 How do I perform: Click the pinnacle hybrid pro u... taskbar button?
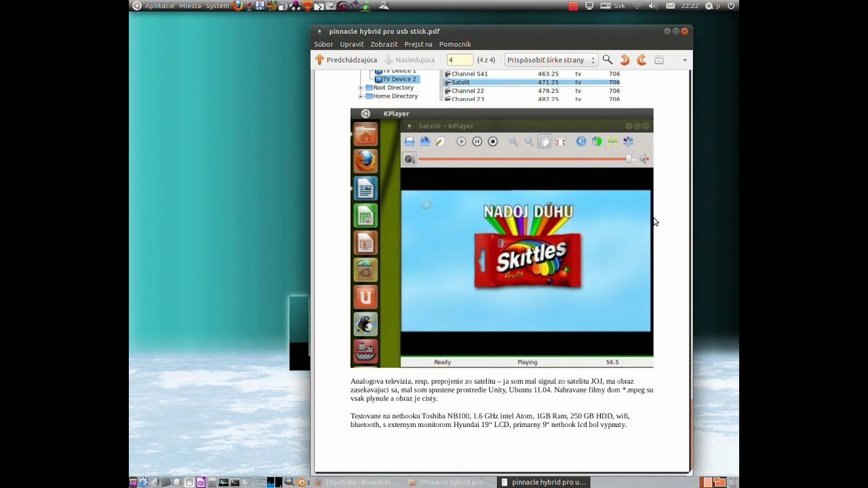(x=543, y=483)
